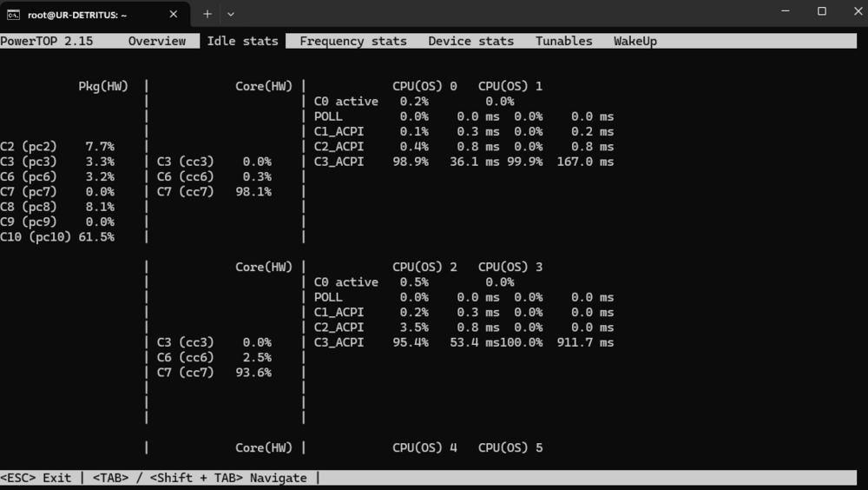Click the 0.2% C0 active value
The width and height of the screenshot is (868, 490).
(x=414, y=102)
